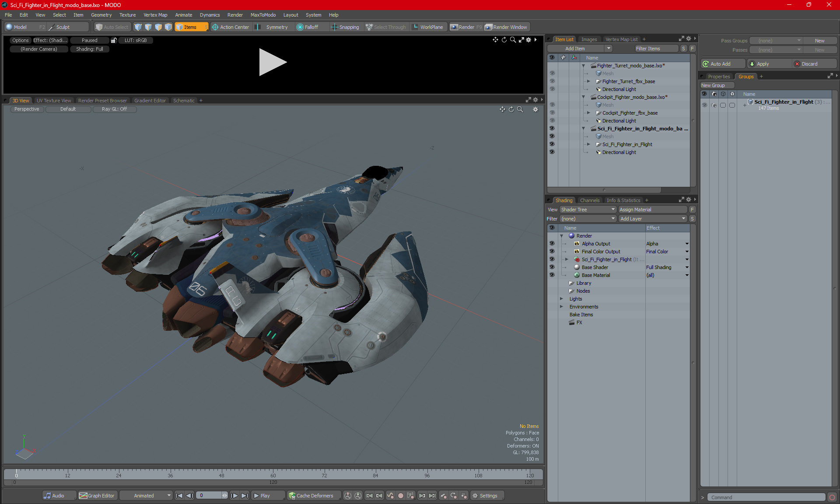Click render preview zoom magnifier icon

(x=513, y=40)
